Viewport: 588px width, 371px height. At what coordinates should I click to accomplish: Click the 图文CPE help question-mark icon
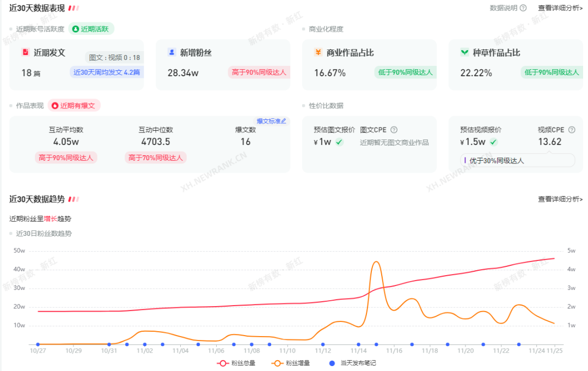click(394, 130)
